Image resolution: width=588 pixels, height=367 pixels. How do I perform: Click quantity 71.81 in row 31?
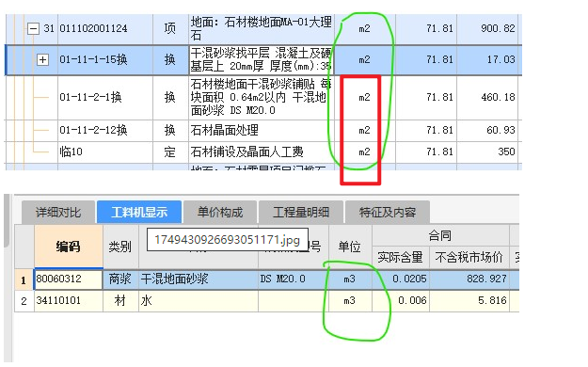439,28
